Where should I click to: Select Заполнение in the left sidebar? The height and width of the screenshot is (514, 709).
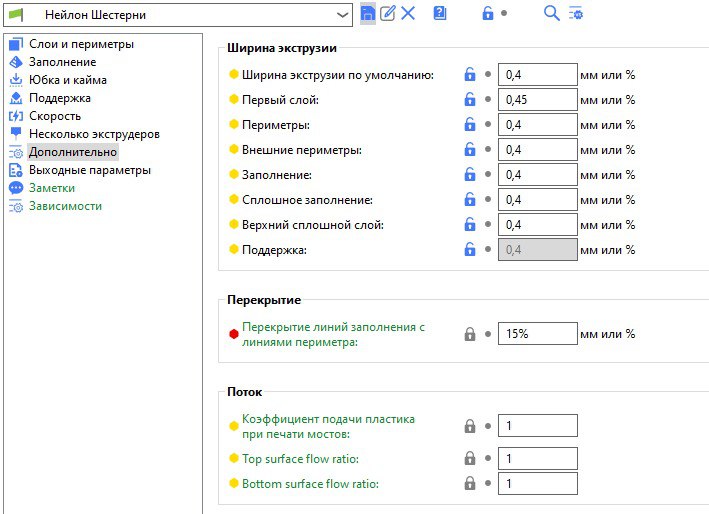pos(63,62)
